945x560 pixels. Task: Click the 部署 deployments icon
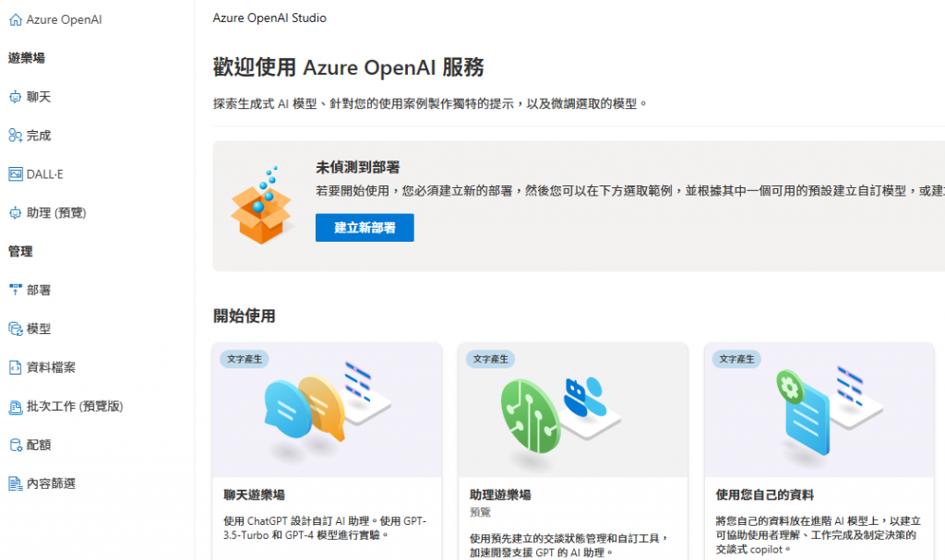[x=15, y=290]
